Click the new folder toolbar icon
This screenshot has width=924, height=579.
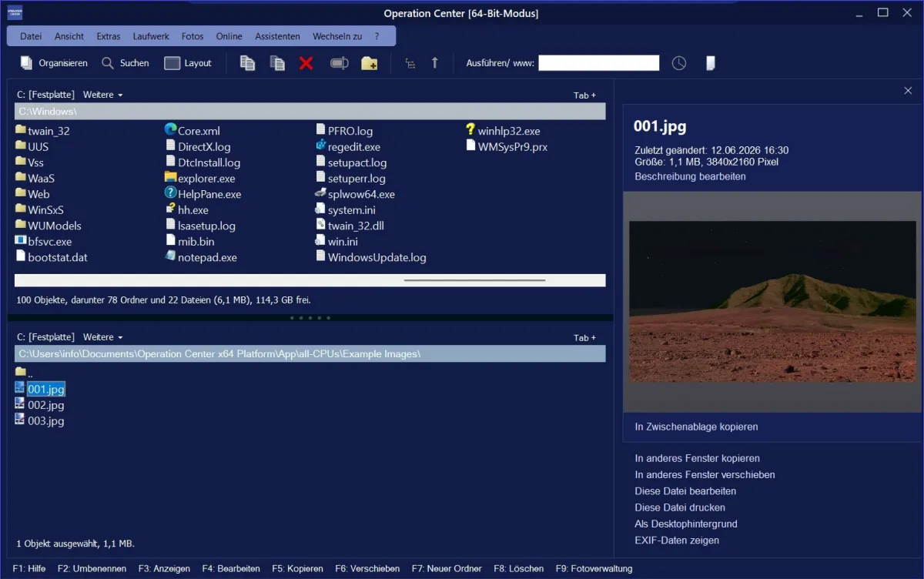click(370, 63)
